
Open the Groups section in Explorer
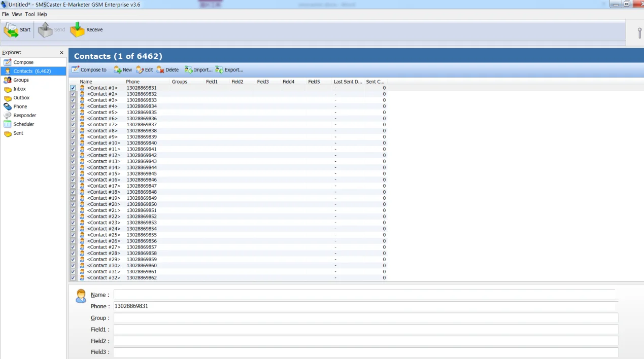click(21, 80)
